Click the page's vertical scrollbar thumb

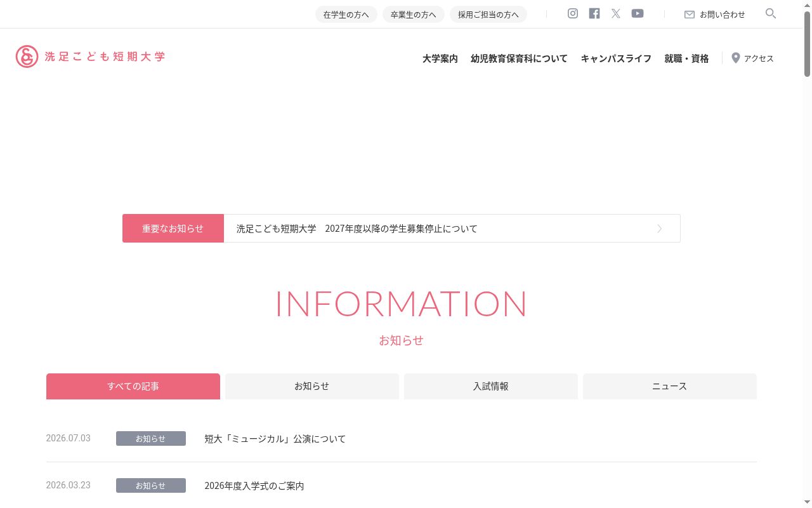(x=808, y=44)
